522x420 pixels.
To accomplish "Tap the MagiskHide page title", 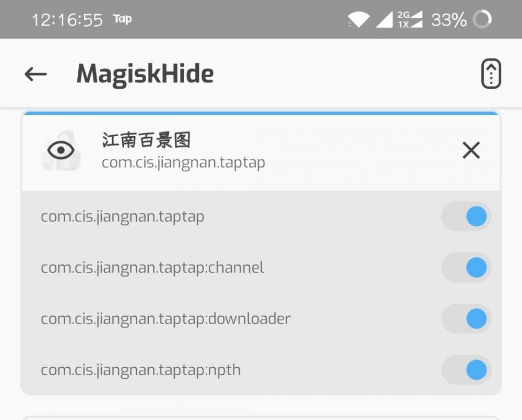I will click(145, 75).
